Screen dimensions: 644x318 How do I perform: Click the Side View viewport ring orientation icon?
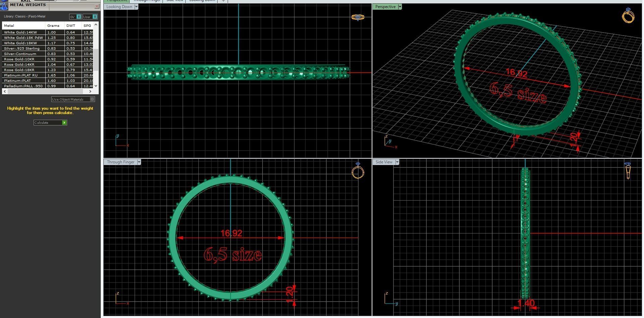628,171
